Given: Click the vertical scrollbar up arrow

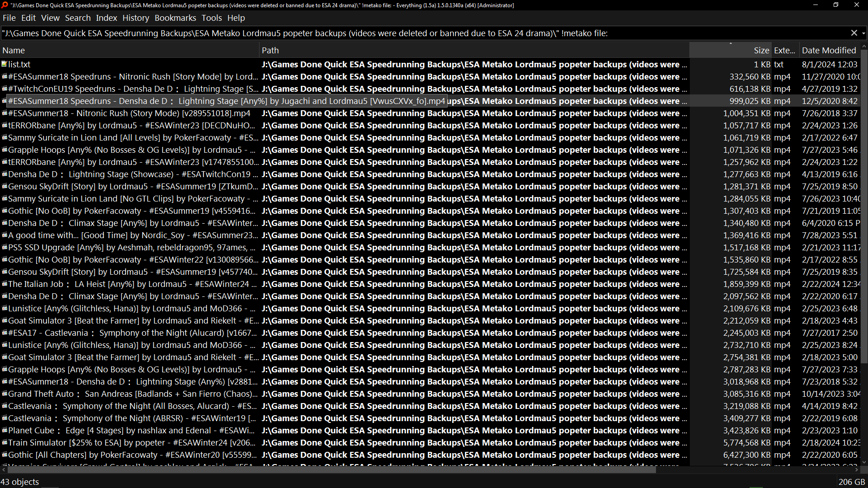Looking at the screenshot, I should (864, 47).
